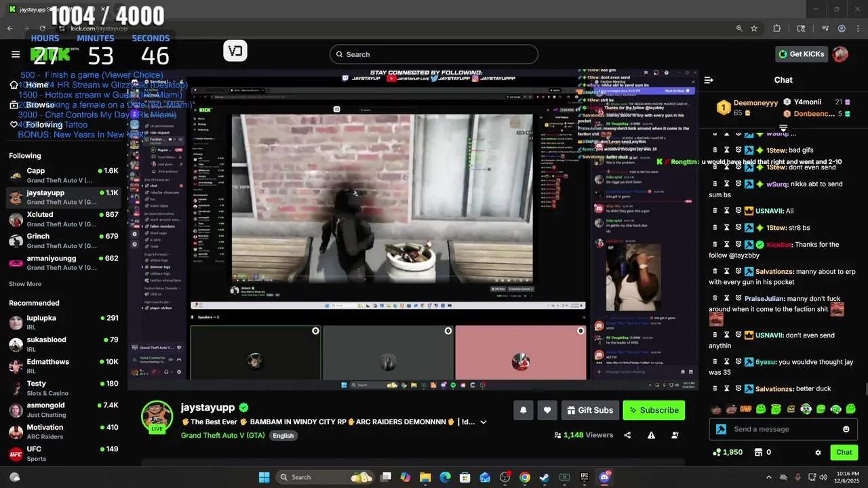Open chat settings gear icon
The height and width of the screenshot is (488, 868).
[x=818, y=452]
